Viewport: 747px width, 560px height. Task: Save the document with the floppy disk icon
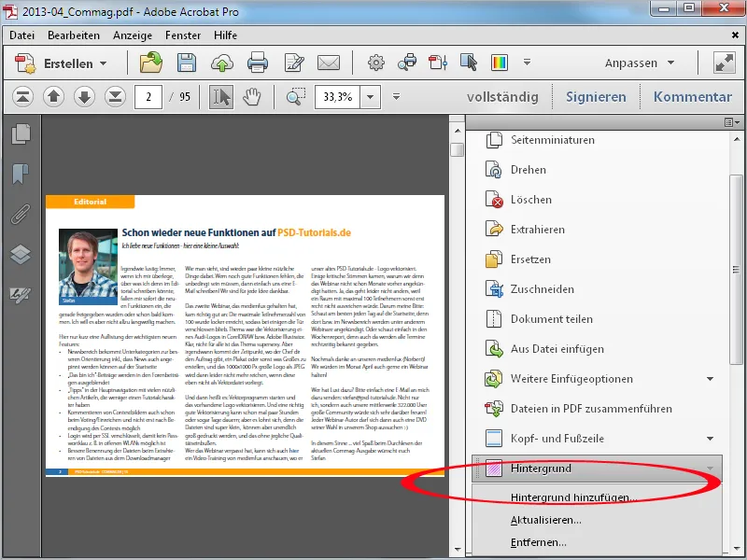click(x=186, y=63)
